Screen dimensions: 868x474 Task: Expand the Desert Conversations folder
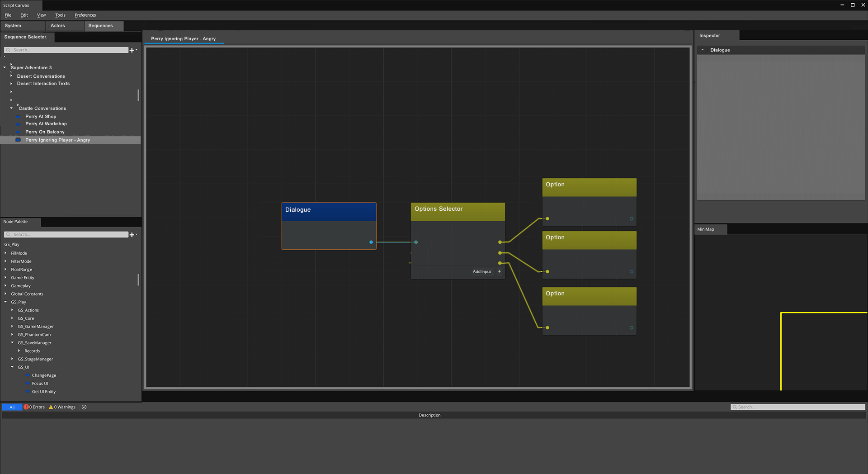click(x=11, y=76)
